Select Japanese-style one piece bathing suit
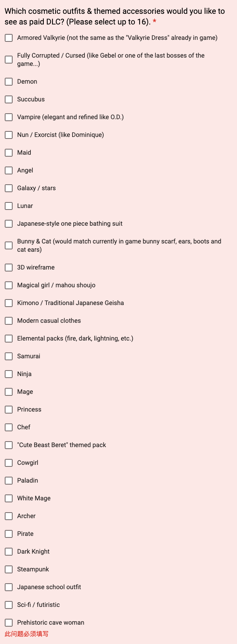 [9, 224]
